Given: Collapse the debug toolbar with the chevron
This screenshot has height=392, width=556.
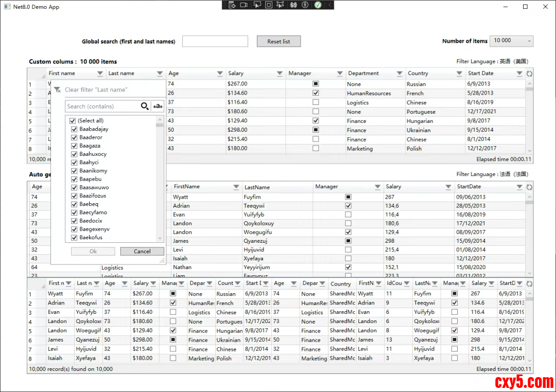Looking at the screenshot, I should click(330, 5).
